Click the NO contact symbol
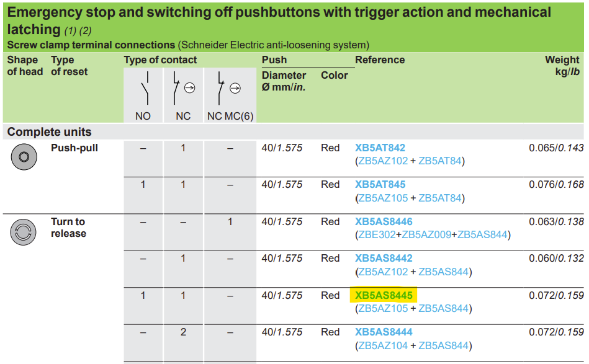 (x=145, y=88)
